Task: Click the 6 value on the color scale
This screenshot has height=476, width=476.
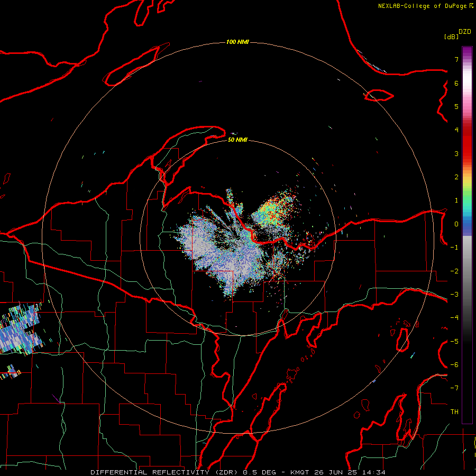Action: (456, 83)
